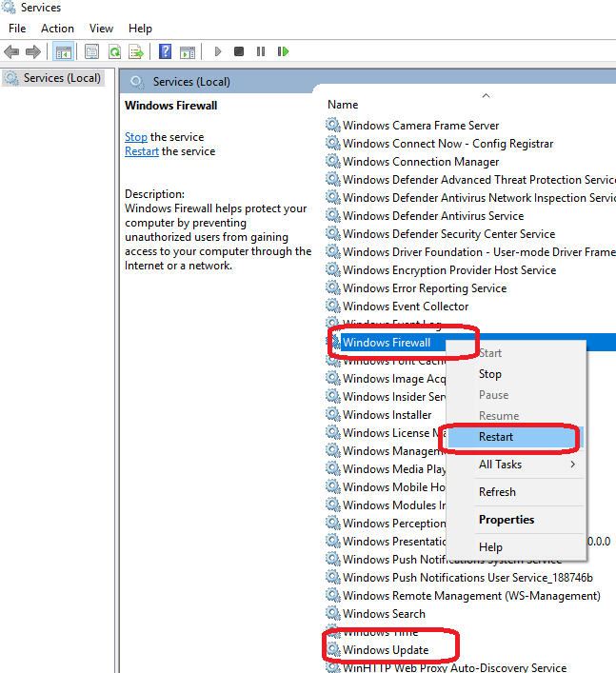Screen dimensions: 616x673
Task: Click the Back arrow toolbar icon
Action: pos(11,52)
